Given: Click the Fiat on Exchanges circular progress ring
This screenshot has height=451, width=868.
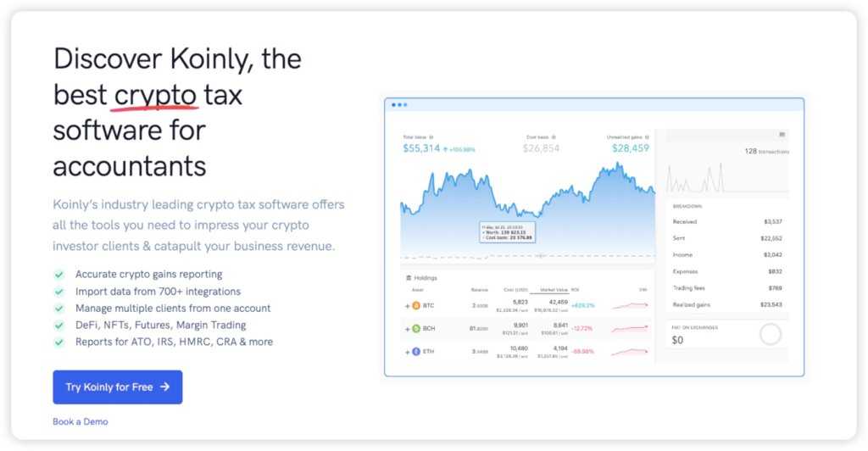Looking at the screenshot, I should click(770, 335).
